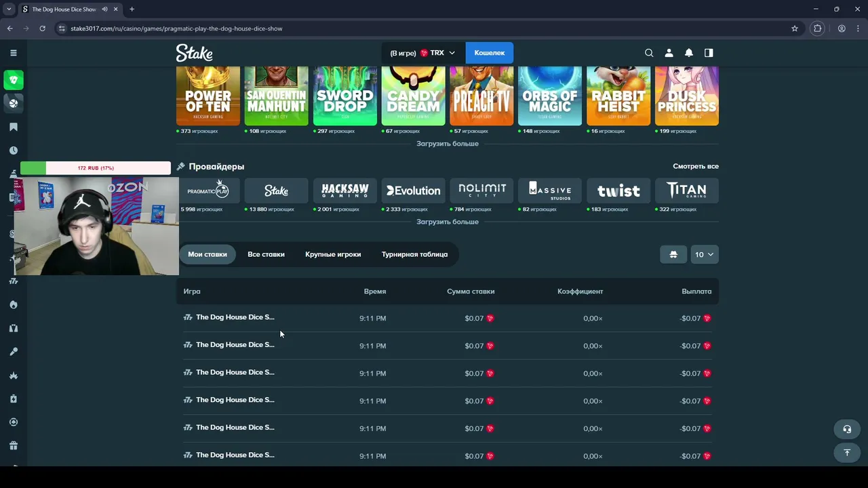
Task: Open the San Quentin Manhunt game thumbnail
Action: [x=276, y=96]
